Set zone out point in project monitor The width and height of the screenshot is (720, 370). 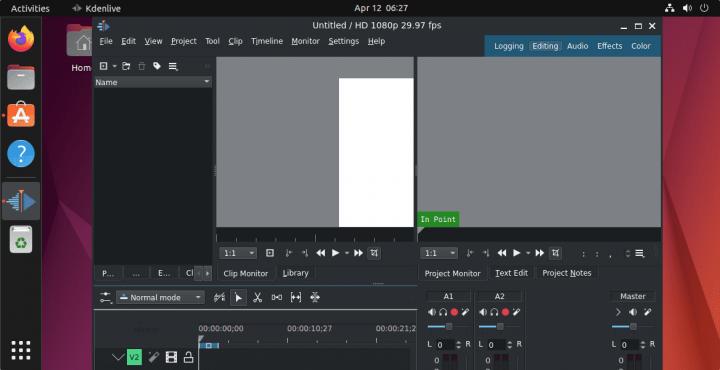click(486, 253)
